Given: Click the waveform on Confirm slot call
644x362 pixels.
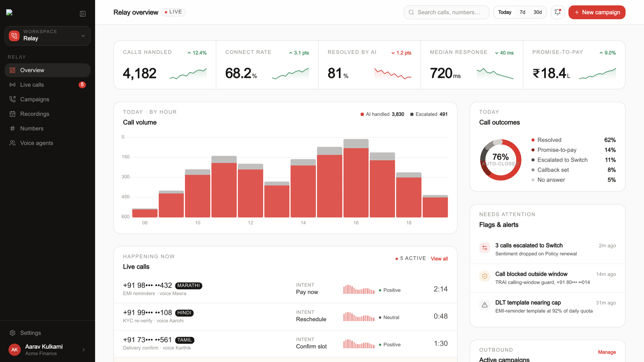Looking at the screenshot, I should (x=359, y=344).
